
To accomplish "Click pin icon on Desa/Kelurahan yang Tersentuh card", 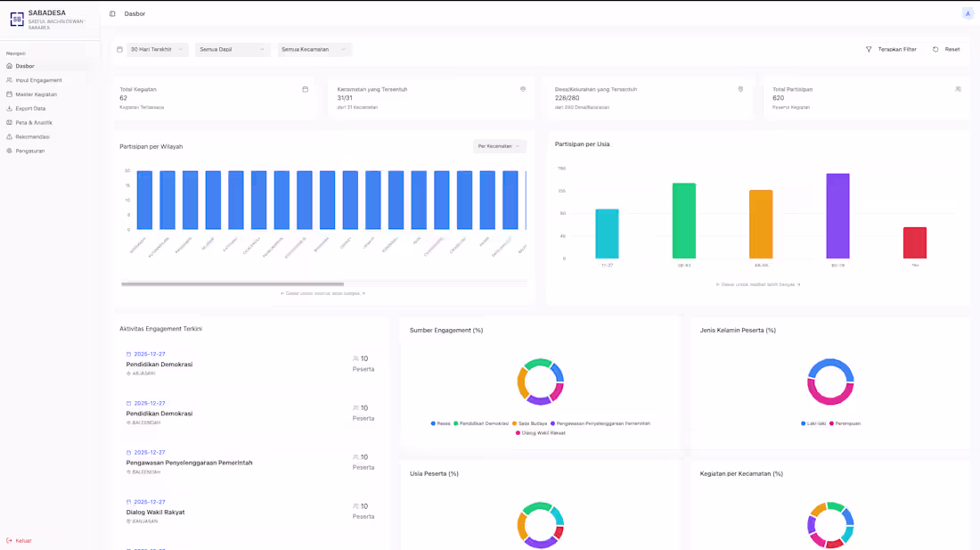I will (x=740, y=89).
